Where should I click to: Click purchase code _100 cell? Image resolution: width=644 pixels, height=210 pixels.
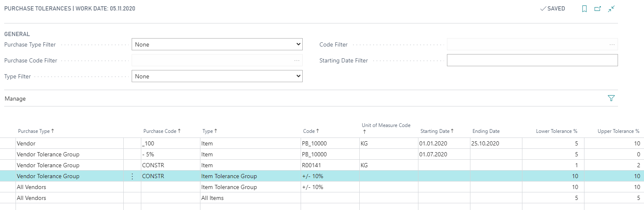(171, 143)
